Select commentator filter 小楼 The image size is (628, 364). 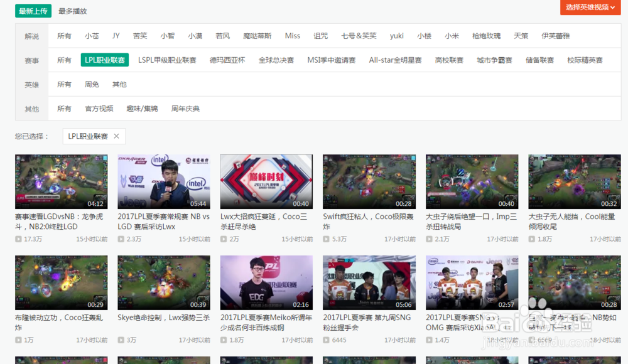(424, 36)
